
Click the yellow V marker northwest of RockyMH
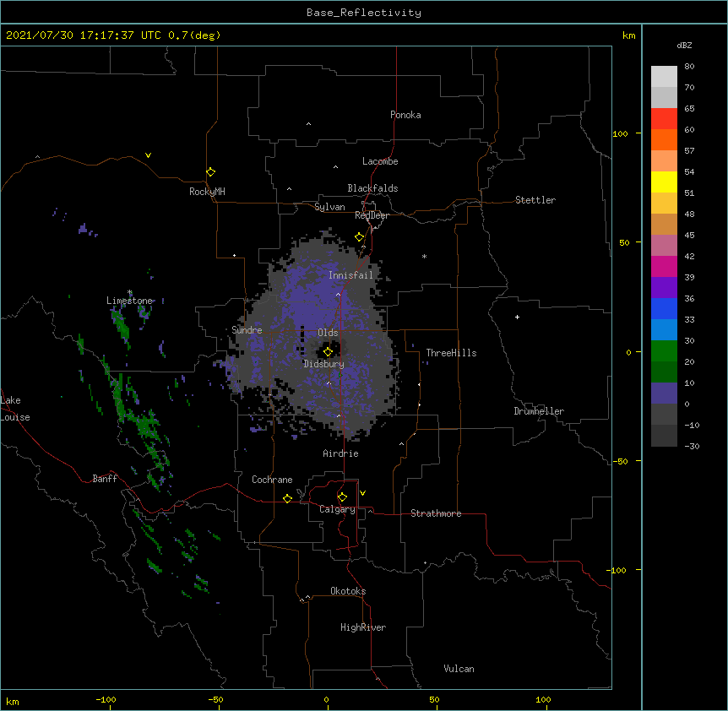(148, 155)
